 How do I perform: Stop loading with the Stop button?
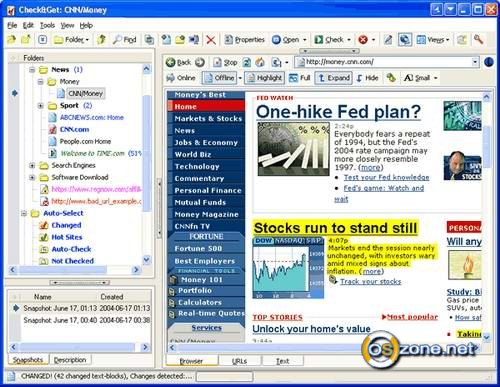225,62
